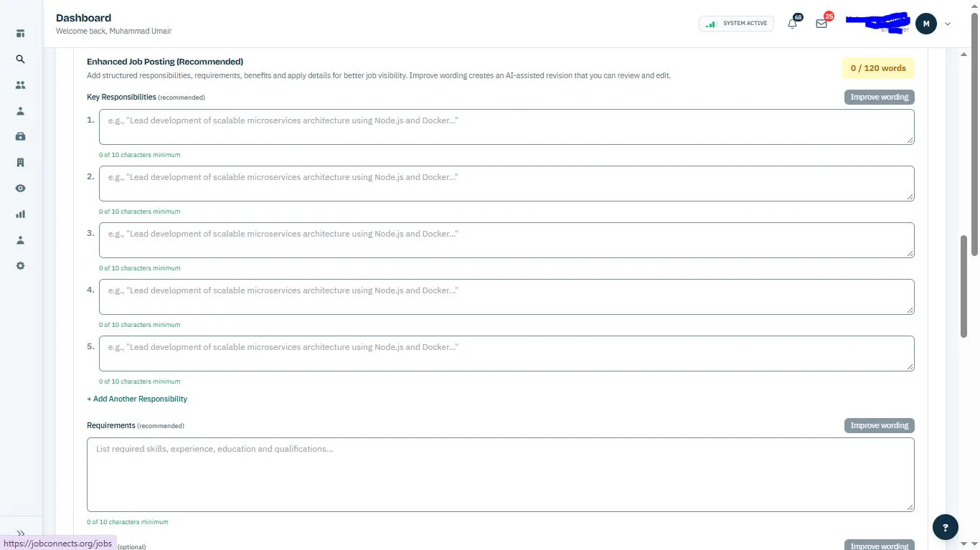Click the Key Responsibilities label
This screenshot has width=980, height=550.
(x=121, y=97)
